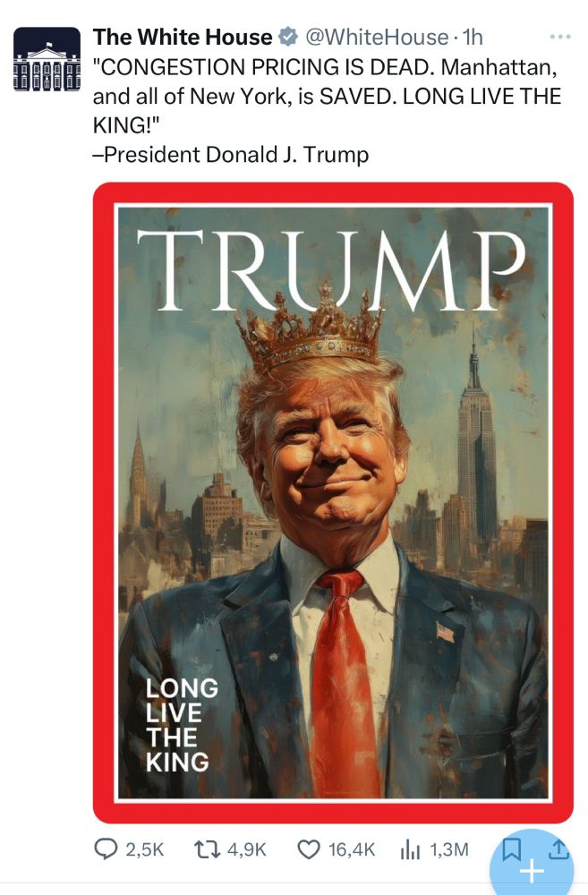This screenshot has height=895, width=588.
Task: Open the "CONGESTION PRICING IS DEAD" tweet text
Action: click(327, 96)
